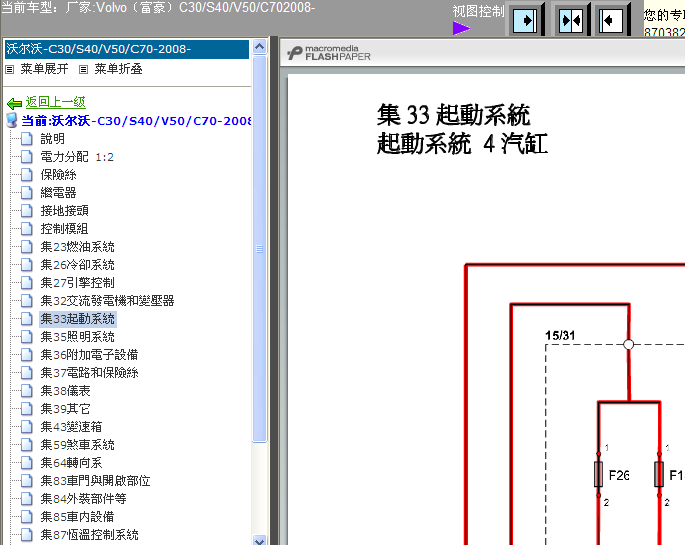The width and height of the screenshot is (685, 545).
Task: Click the Macromedia FlashPaper logo
Action: pos(329,53)
